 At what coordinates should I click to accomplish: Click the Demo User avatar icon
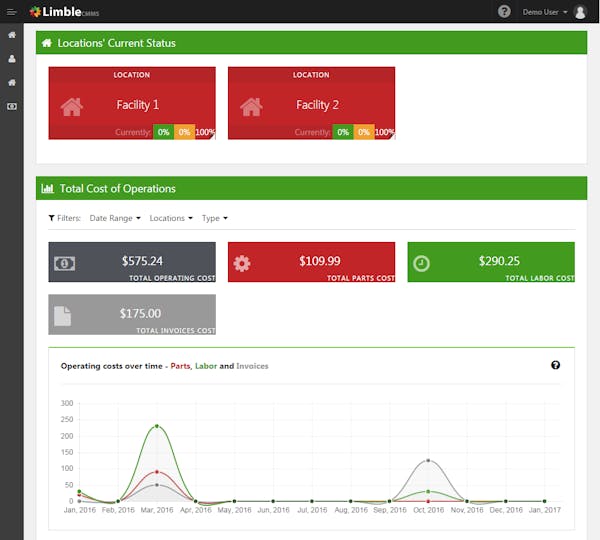(x=580, y=12)
